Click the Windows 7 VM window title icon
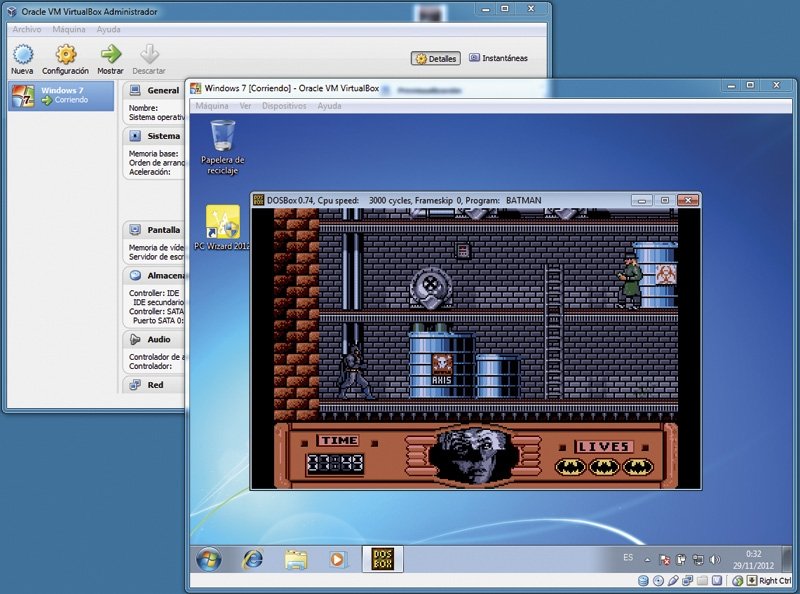This screenshot has width=800, height=594. (195, 88)
